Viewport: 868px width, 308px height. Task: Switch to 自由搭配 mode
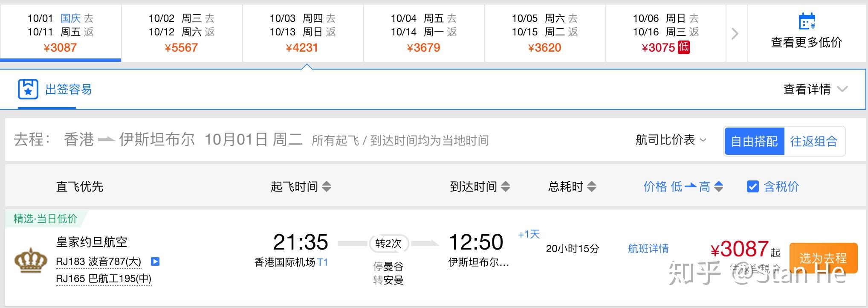click(754, 141)
